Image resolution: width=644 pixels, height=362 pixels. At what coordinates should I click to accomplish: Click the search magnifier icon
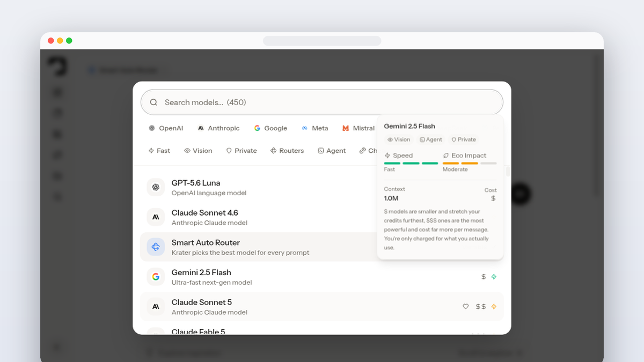tap(153, 102)
